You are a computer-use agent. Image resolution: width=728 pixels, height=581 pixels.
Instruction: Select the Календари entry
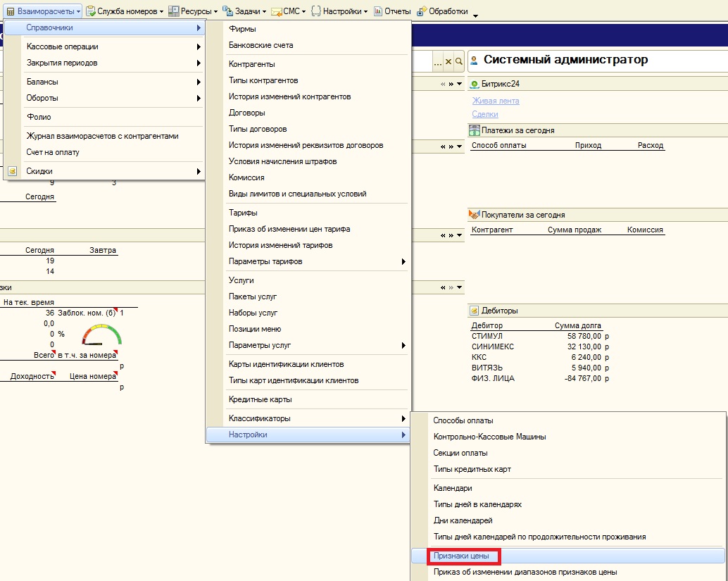click(x=568, y=488)
